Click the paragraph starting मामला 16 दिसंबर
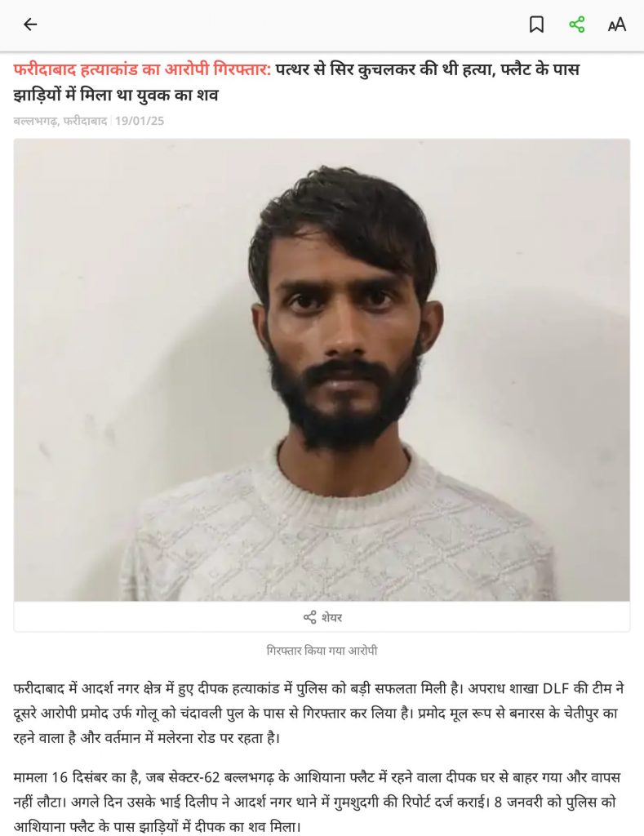The width and height of the screenshot is (644, 836). coord(318,802)
